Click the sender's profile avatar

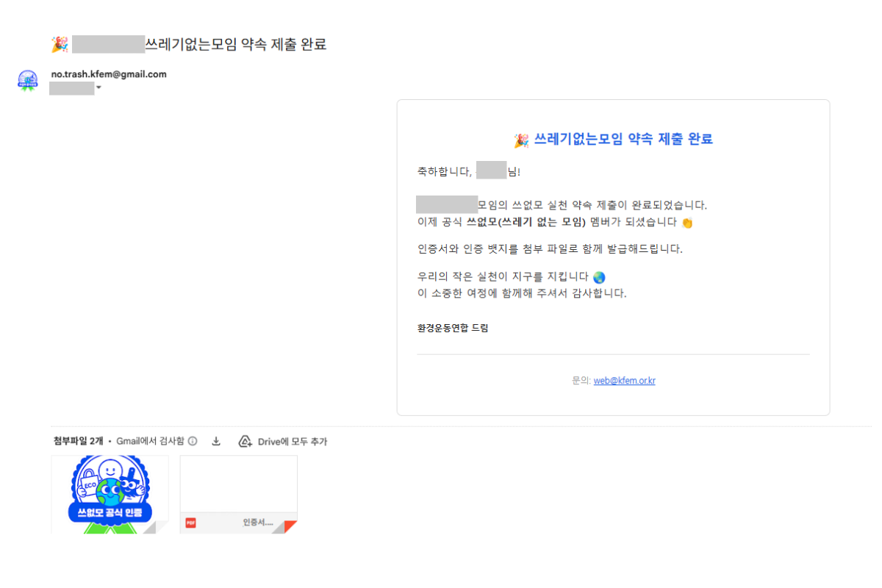(x=27, y=80)
